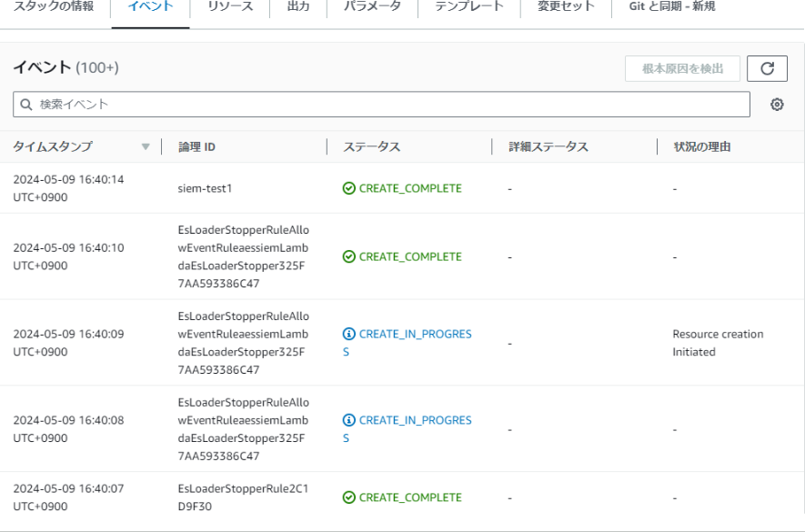
Task: Click check icon for EsLoaderStopperRule2C1D9F30 status
Action: coord(349,497)
